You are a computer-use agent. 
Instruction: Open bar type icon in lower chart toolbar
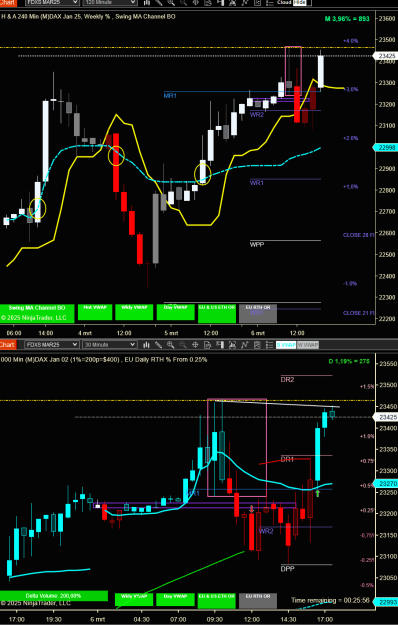tap(146, 345)
